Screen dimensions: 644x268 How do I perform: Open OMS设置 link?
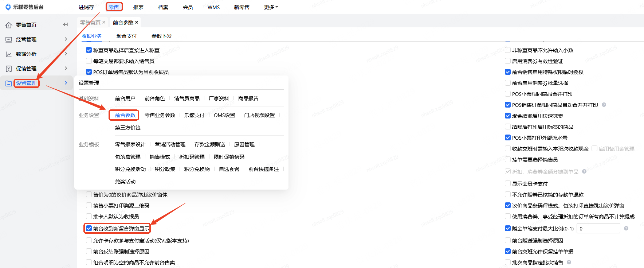coord(224,115)
